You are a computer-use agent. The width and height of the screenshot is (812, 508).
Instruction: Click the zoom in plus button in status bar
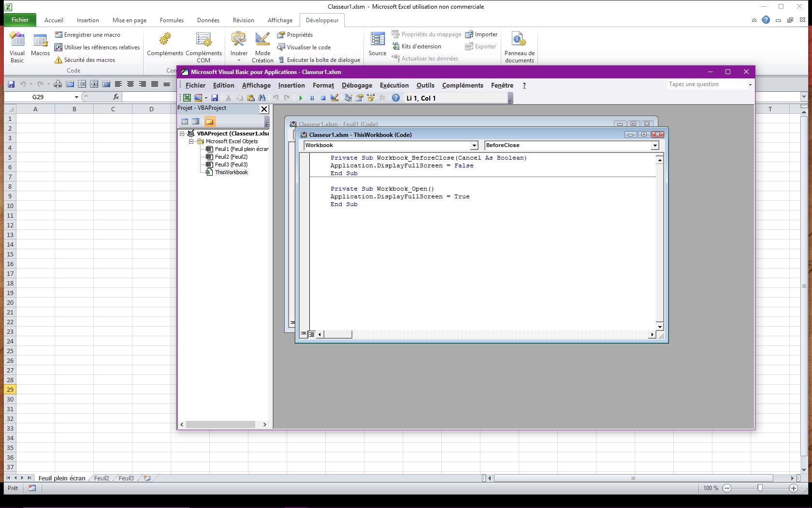(x=793, y=488)
